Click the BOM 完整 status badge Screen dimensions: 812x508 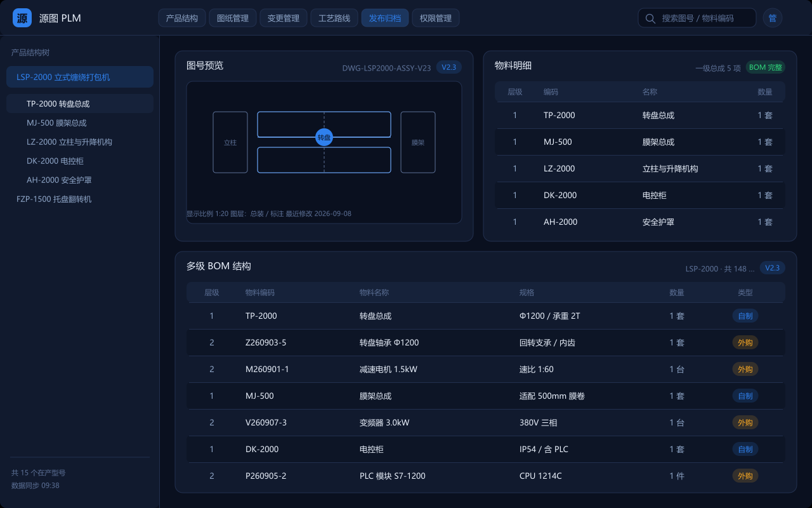tap(766, 67)
